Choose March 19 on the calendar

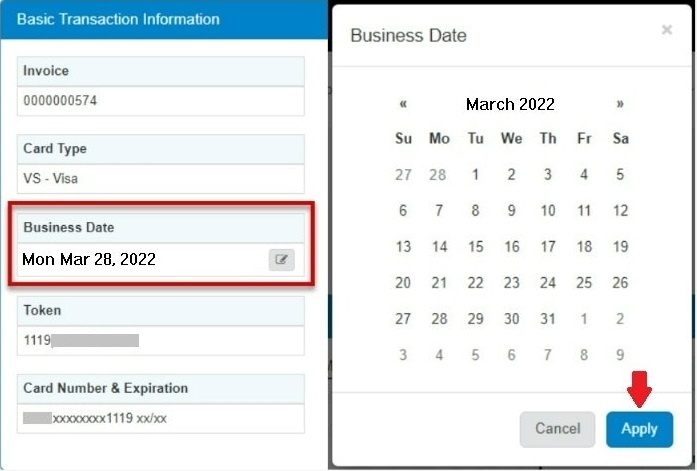click(620, 247)
